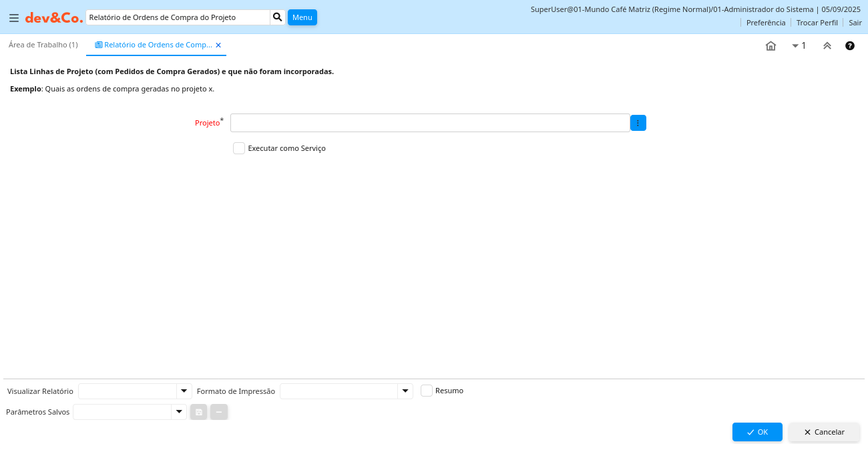This screenshot has height=450, width=868.
Task: Click the Trocar Perfil link
Action: click(x=817, y=23)
